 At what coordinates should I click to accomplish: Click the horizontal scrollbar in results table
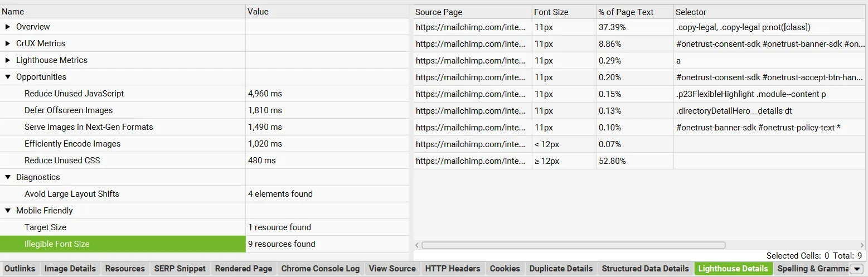pyautogui.click(x=573, y=245)
